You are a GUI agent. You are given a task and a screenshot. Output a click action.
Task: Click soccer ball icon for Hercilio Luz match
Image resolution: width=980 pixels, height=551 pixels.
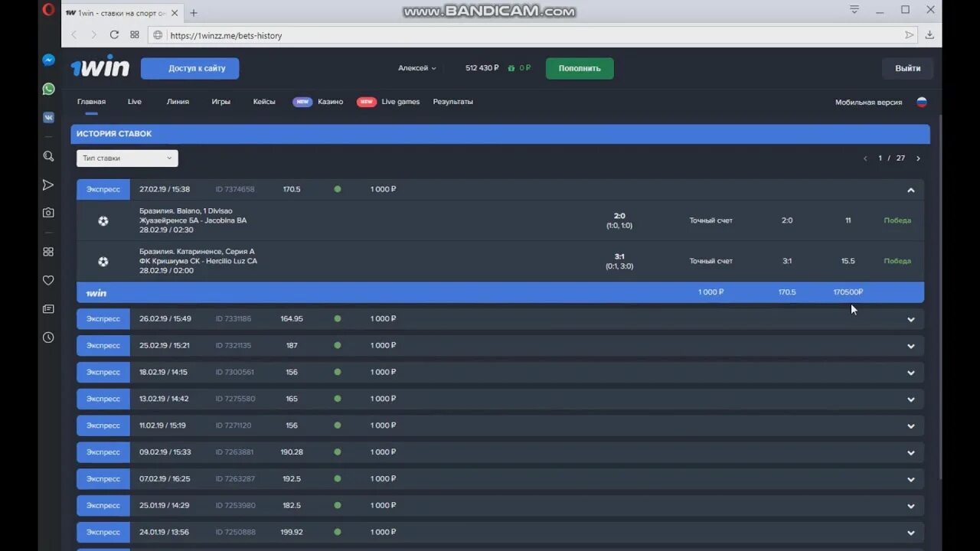point(103,261)
